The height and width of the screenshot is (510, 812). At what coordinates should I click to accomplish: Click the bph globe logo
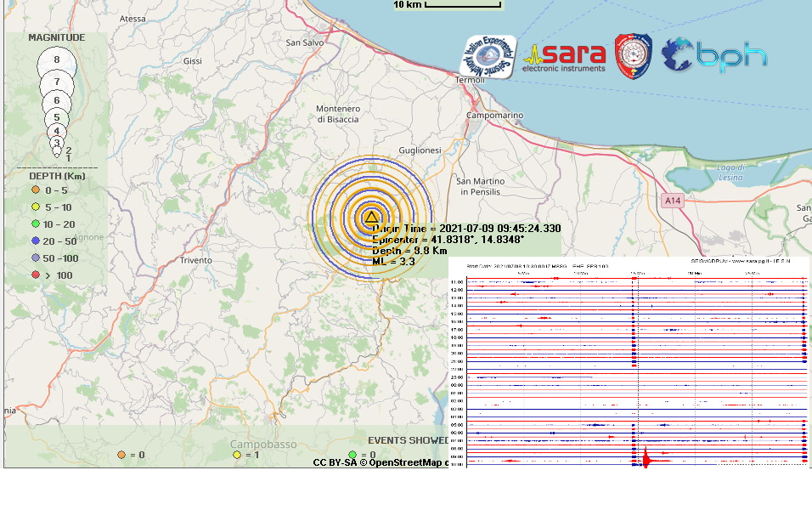point(714,55)
